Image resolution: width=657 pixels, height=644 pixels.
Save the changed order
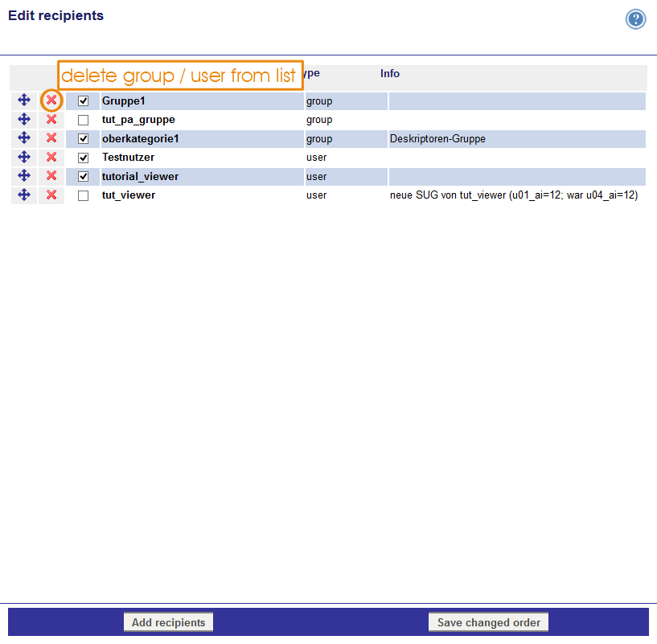point(489,622)
